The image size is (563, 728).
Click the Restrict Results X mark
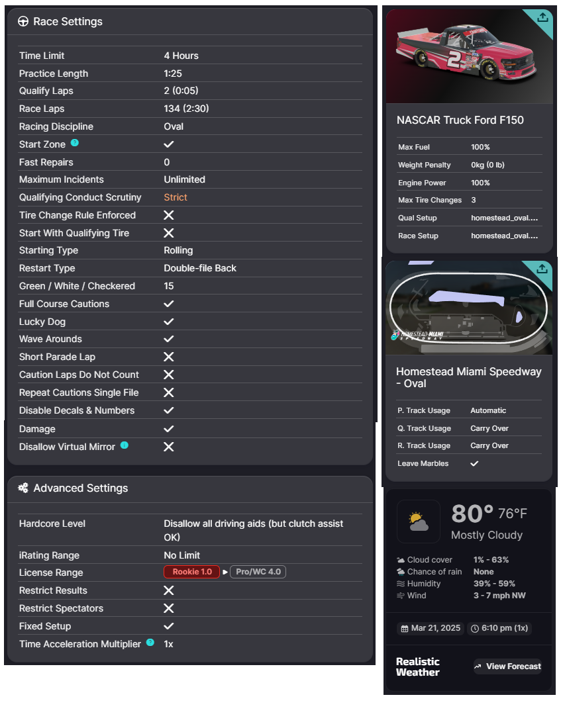tap(169, 590)
